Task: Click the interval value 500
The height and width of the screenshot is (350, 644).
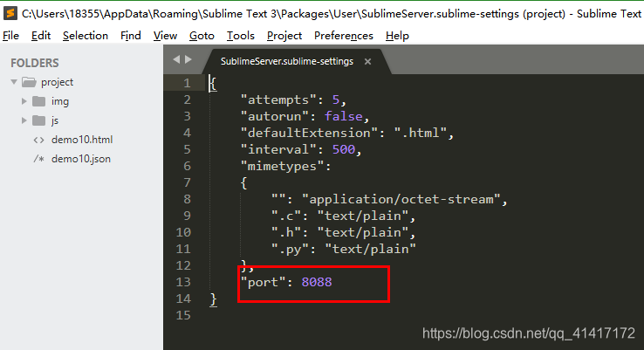Action: (x=343, y=149)
